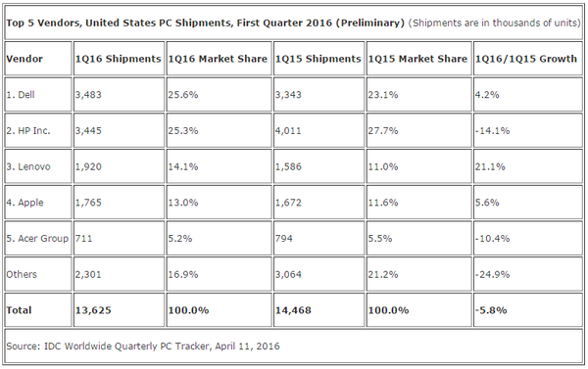Click the 1Q16 Market Share header

[x=219, y=59]
